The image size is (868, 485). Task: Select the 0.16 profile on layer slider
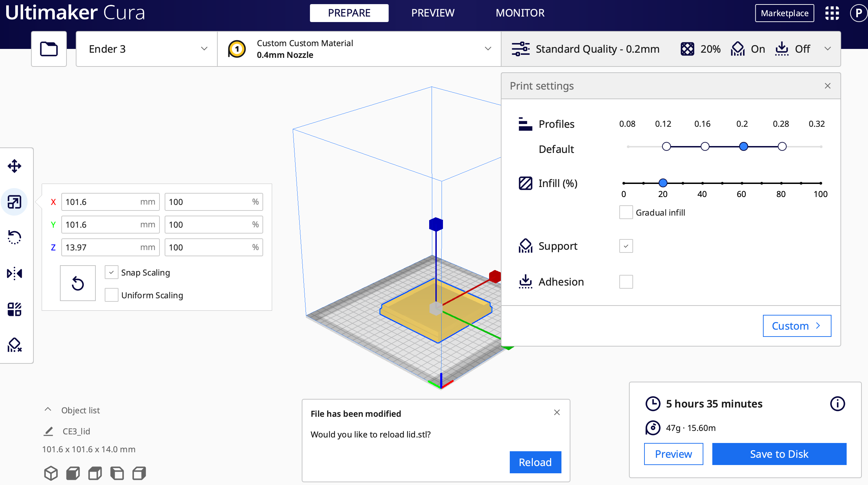(705, 146)
